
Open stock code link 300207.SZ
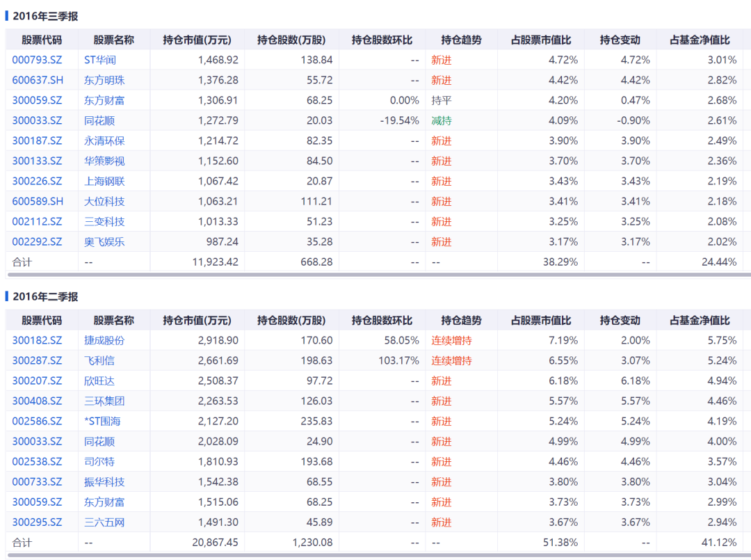(x=37, y=381)
